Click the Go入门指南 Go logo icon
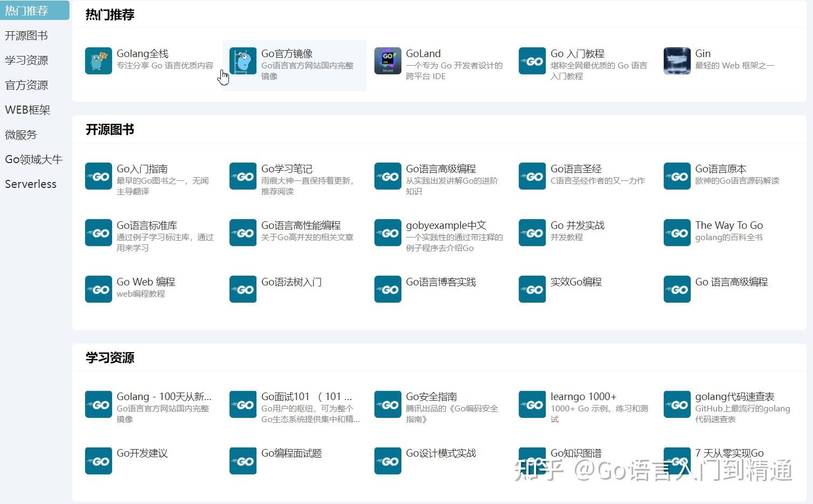 tap(98, 176)
